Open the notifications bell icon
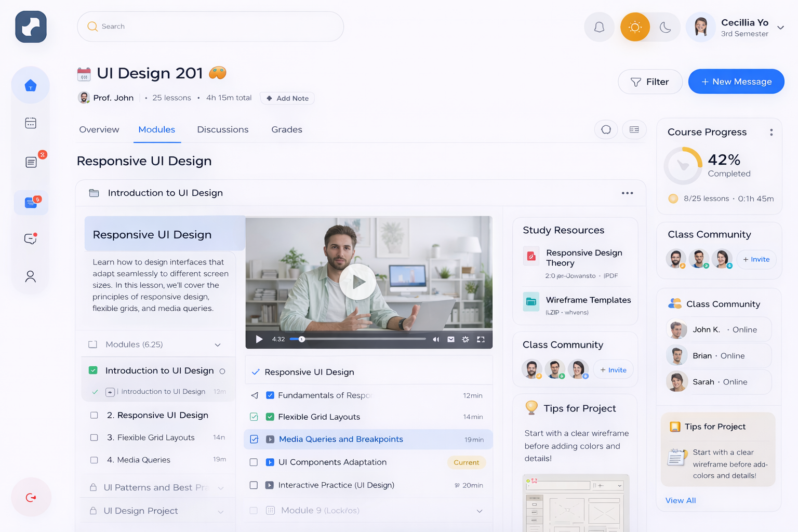This screenshot has height=532, width=798. pos(599,26)
